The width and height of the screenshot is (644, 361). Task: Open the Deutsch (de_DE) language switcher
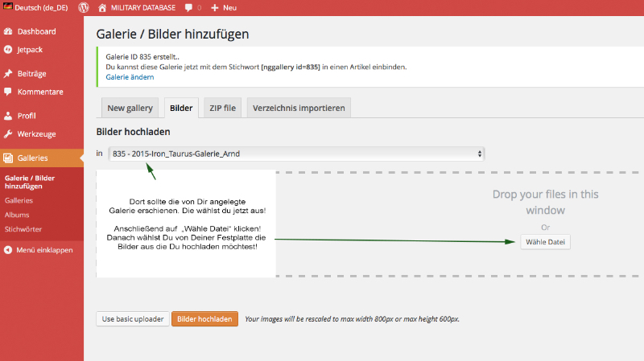41,8
